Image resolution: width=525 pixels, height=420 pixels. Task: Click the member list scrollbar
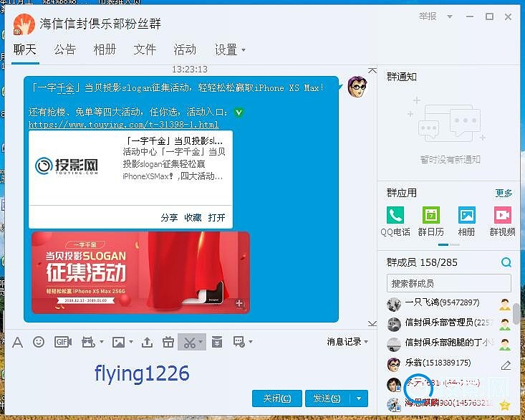click(516, 313)
